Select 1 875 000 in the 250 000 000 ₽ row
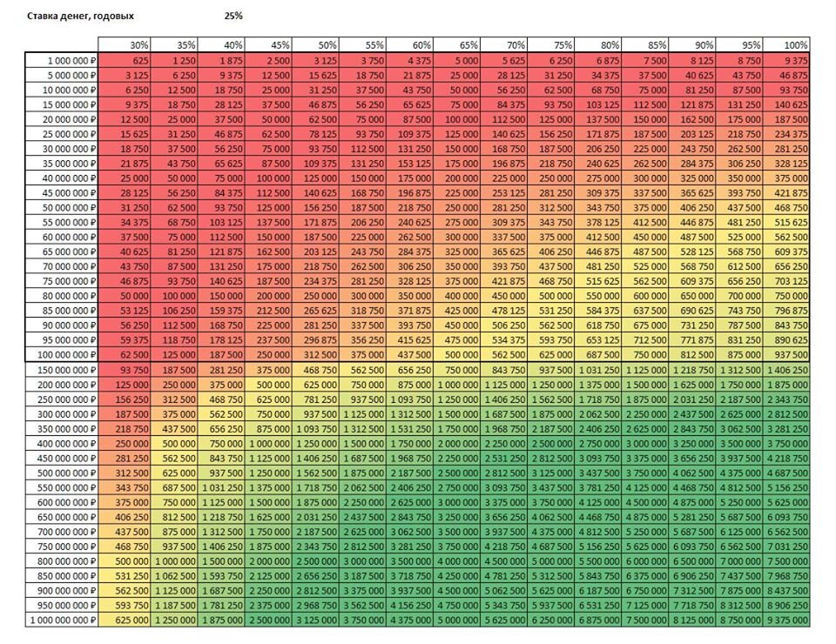The image size is (836, 644). click(645, 399)
